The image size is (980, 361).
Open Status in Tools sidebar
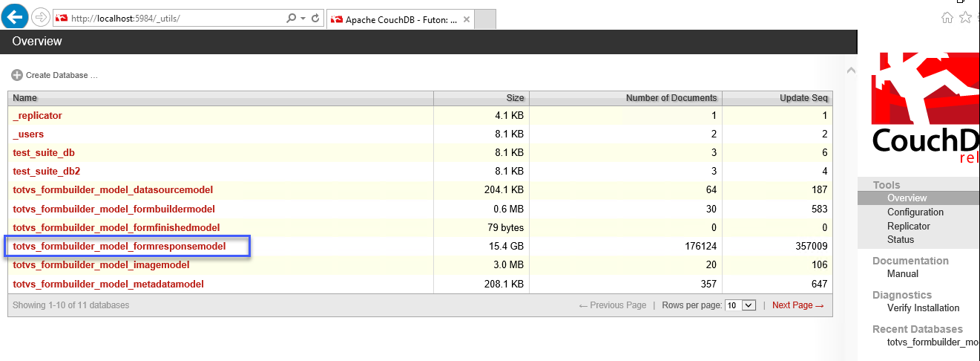[901, 239]
